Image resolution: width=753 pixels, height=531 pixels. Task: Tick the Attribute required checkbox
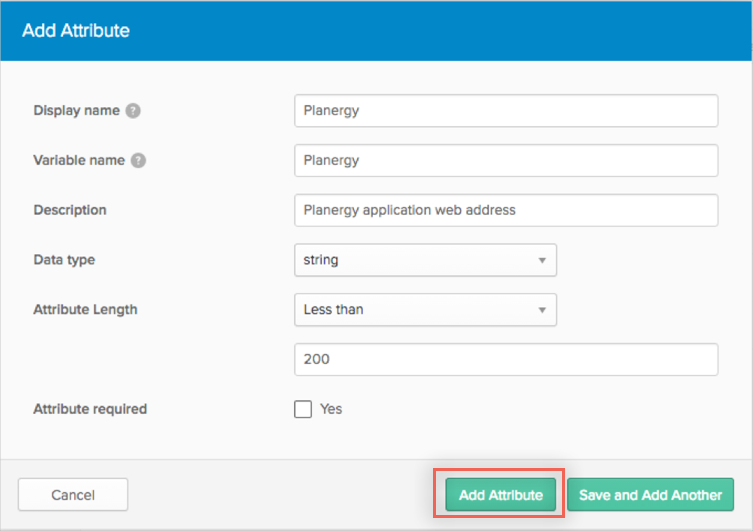303,409
